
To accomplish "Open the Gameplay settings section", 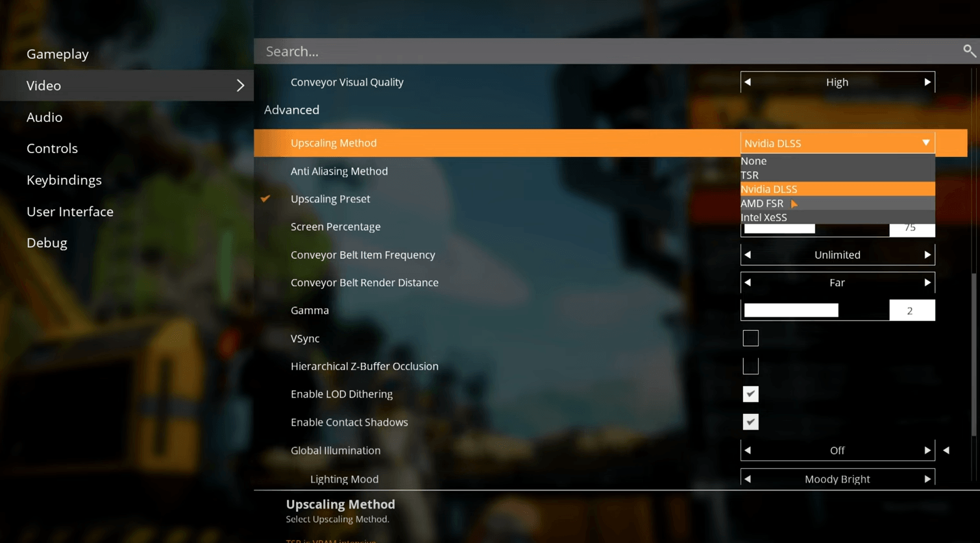I will point(57,54).
